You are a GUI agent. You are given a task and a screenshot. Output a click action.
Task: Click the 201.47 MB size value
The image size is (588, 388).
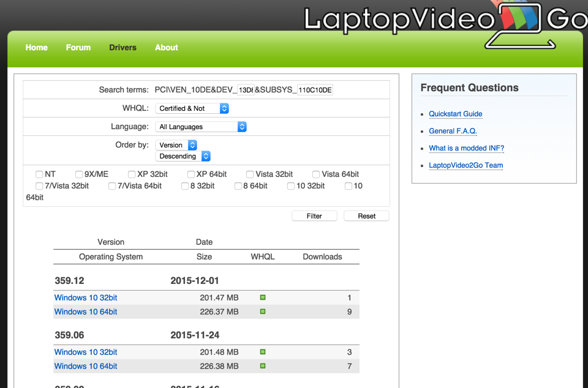point(219,298)
